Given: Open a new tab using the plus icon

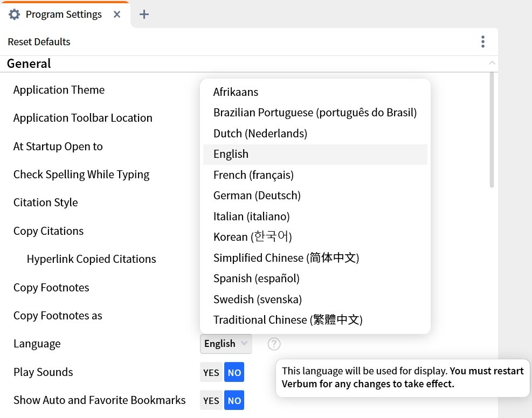Looking at the screenshot, I should tap(143, 15).
